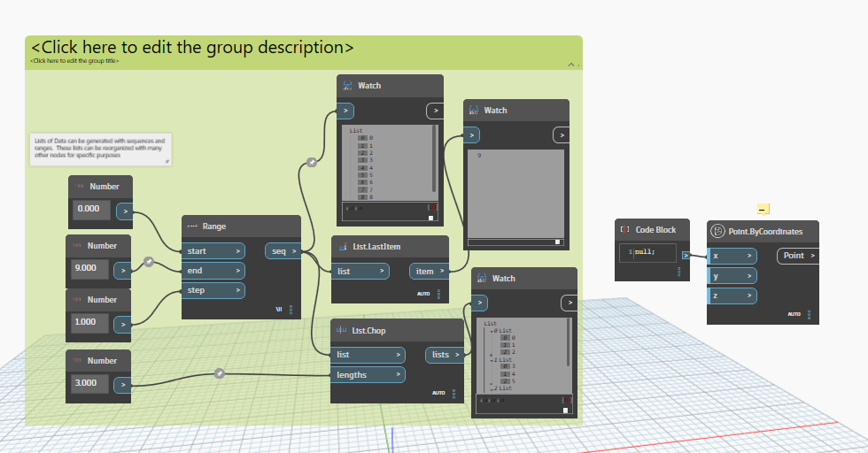Image resolution: width=868 pixels, height=453 pixels.
Task: Open the three-dot menu on Point.ByCoordinates
Action: [x=809, y=314]
